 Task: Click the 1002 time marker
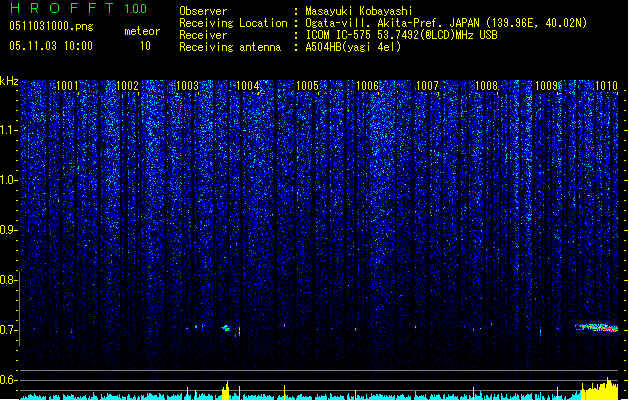[x=127, y=86]
